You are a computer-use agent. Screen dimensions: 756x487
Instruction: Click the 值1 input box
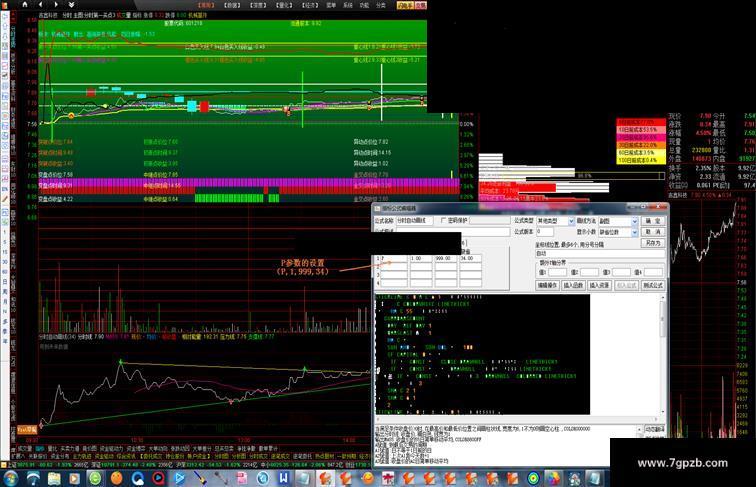[x=557, y=272]
